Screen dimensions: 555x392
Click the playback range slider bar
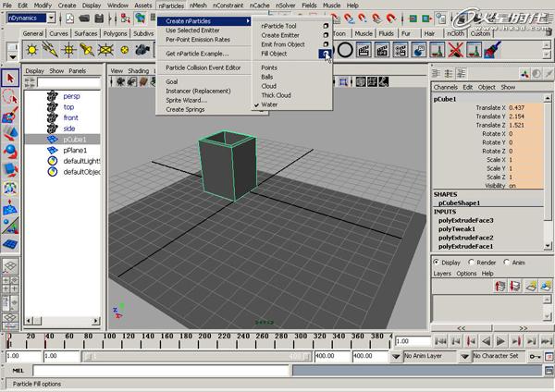point(196,356)
